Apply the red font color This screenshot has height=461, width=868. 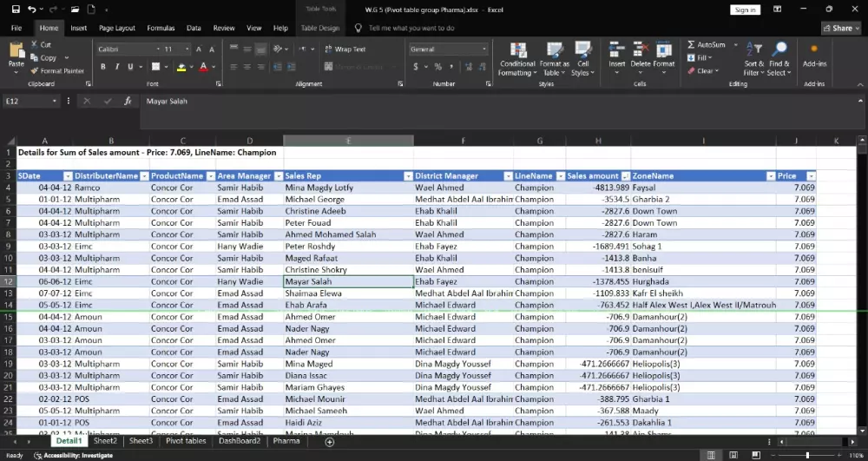pyautogui.click(x=203, y=67)
